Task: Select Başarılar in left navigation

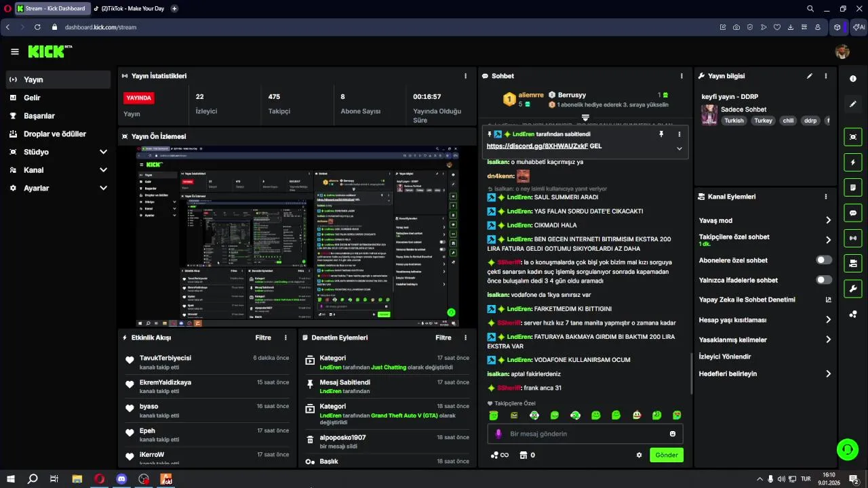Action: (x=58, y=116)
